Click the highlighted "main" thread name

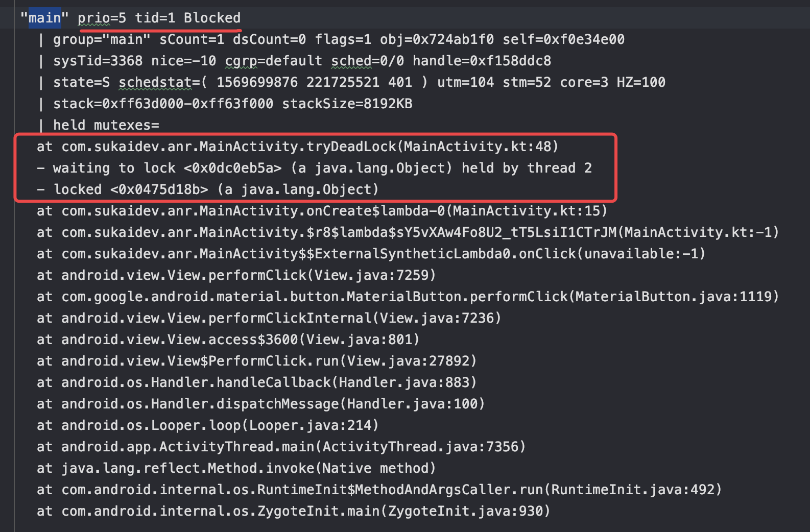(x=44, y=18)
